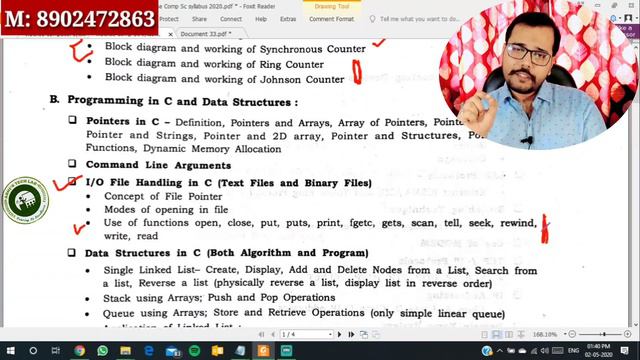The width and height of the screenshot is (640, 360).
Task: Open WhatsApp from the taskbar
Action: click(x=102, y=351)
